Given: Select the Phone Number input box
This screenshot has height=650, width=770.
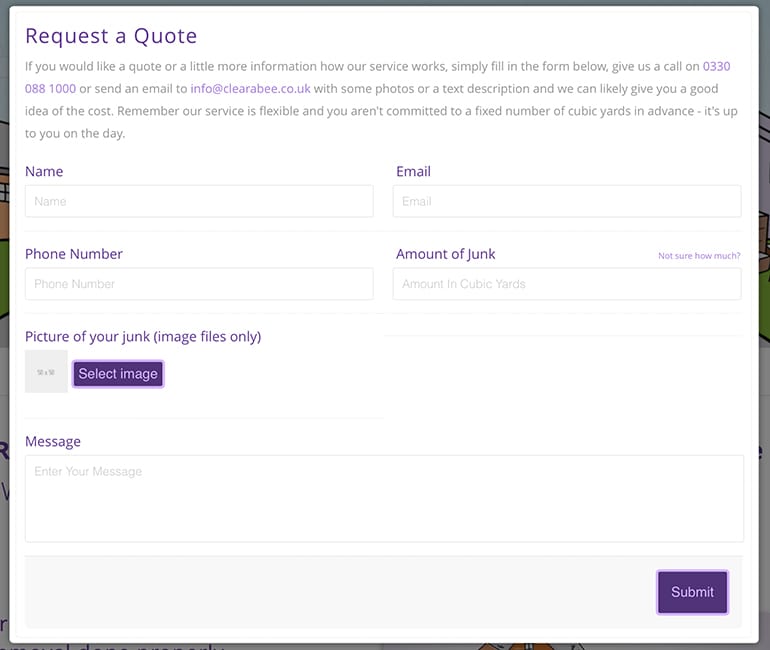Looking at the screenshot, I should click(199, 284).
